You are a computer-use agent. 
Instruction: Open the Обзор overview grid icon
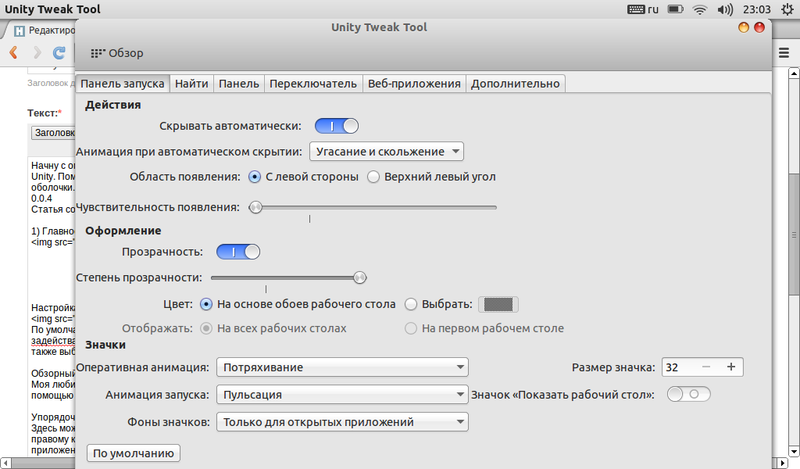click(97, 53)
